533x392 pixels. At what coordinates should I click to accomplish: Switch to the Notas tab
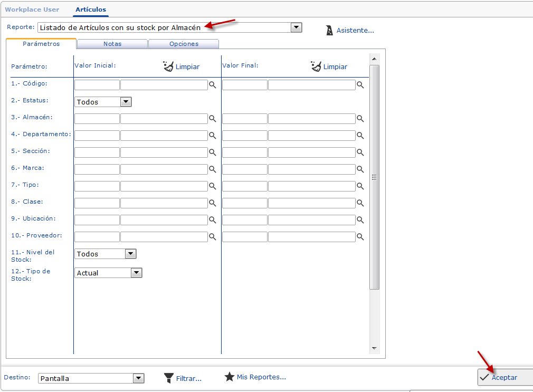click(x=112, y=44)
